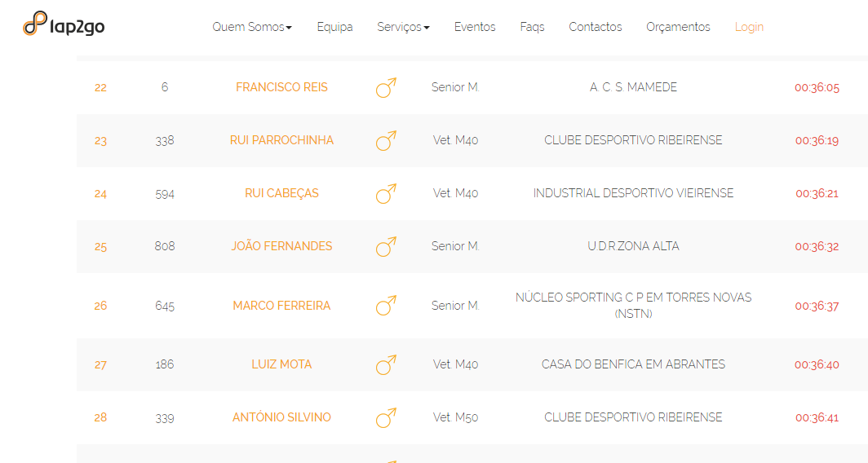Open the Orçamentos page
The height and width of the screenshot is (463, 868).
(x=678, y=27)
